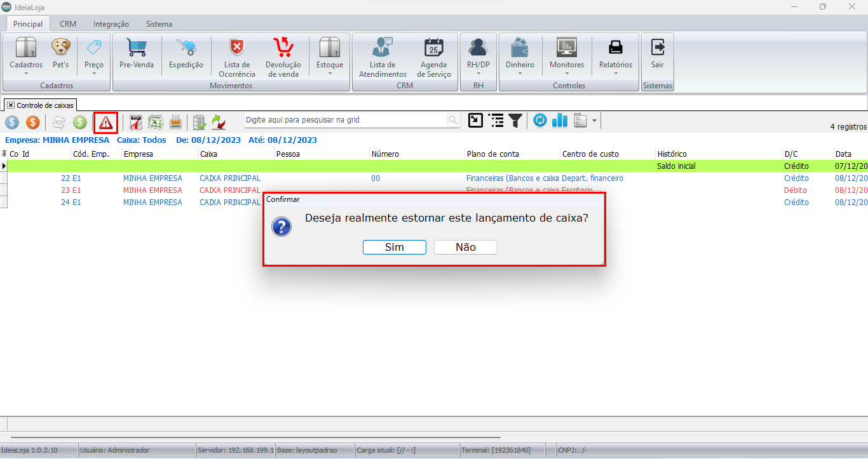Open the Integração ribbon tab

point(111,24)
